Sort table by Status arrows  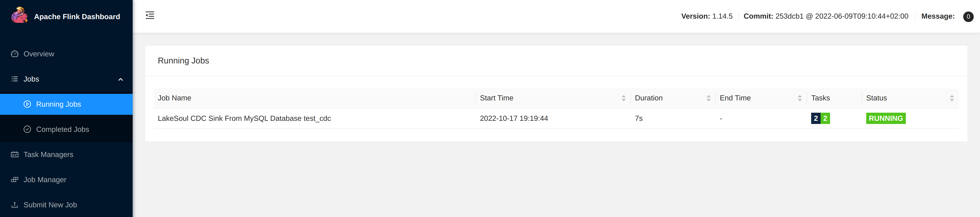(952, 98)
